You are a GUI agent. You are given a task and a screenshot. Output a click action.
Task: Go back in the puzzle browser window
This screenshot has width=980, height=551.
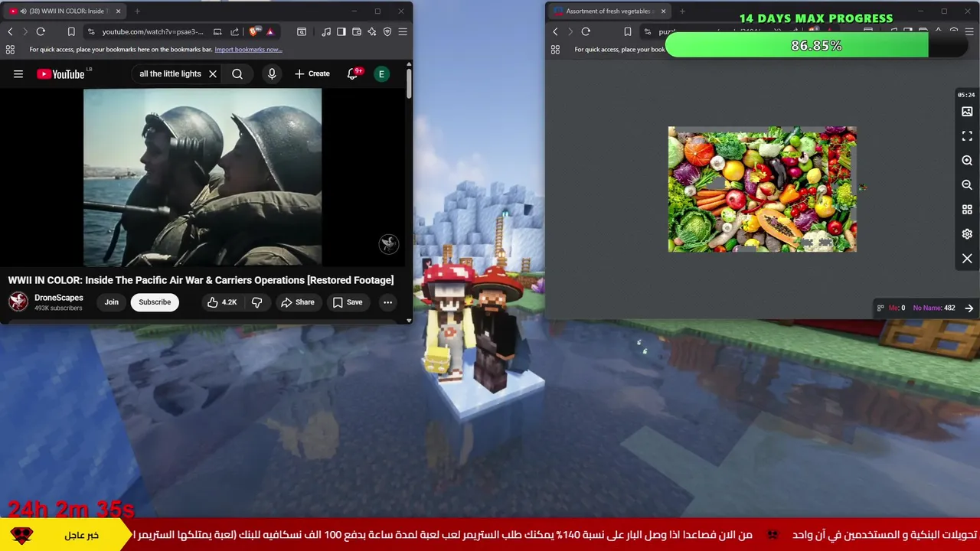click(x=555, y=31)
